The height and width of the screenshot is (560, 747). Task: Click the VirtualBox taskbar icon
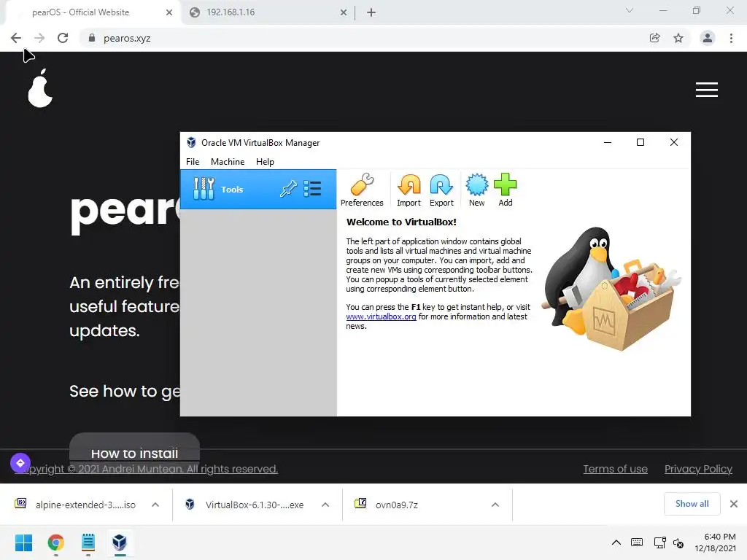tap(120, 542)
